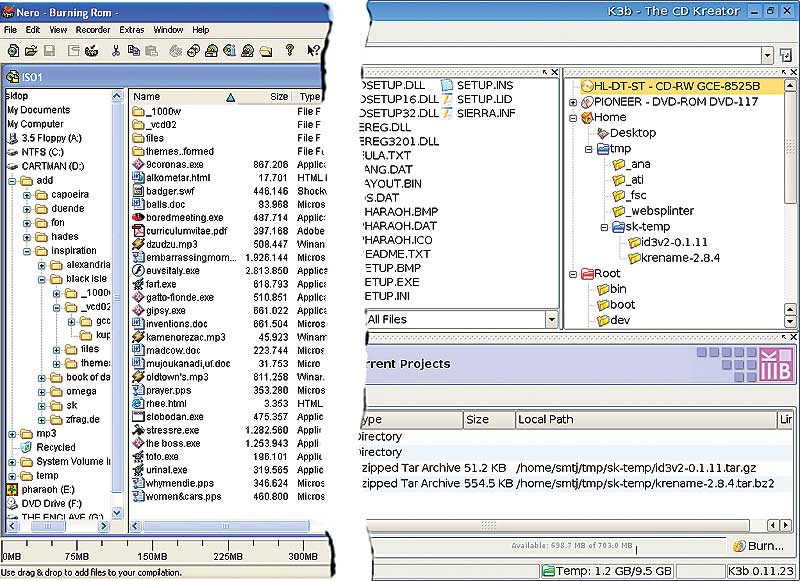Click the CD Info icon in Nero toolbar

click(230, 50)
